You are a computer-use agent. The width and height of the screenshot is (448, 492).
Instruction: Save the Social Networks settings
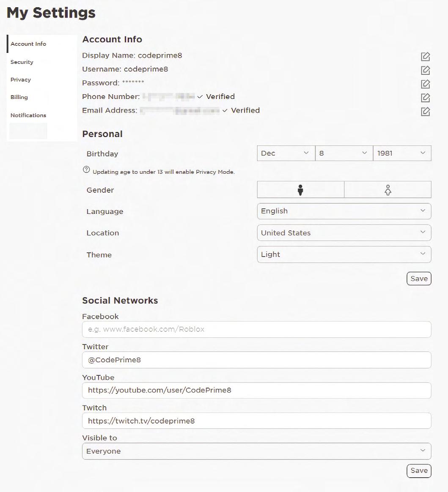tap(419, 470)
